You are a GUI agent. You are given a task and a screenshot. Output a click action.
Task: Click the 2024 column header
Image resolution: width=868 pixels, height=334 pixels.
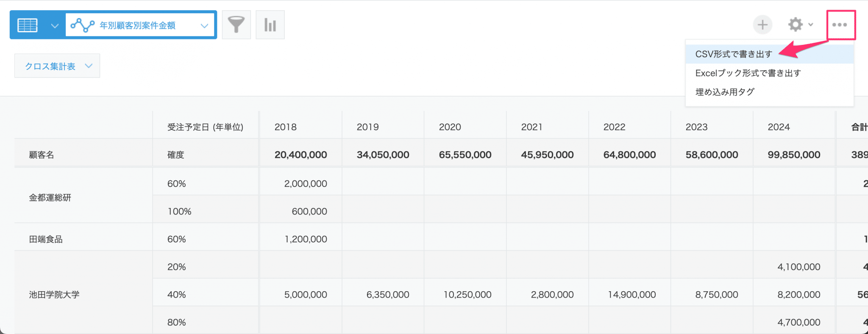[x=779, y=127]
